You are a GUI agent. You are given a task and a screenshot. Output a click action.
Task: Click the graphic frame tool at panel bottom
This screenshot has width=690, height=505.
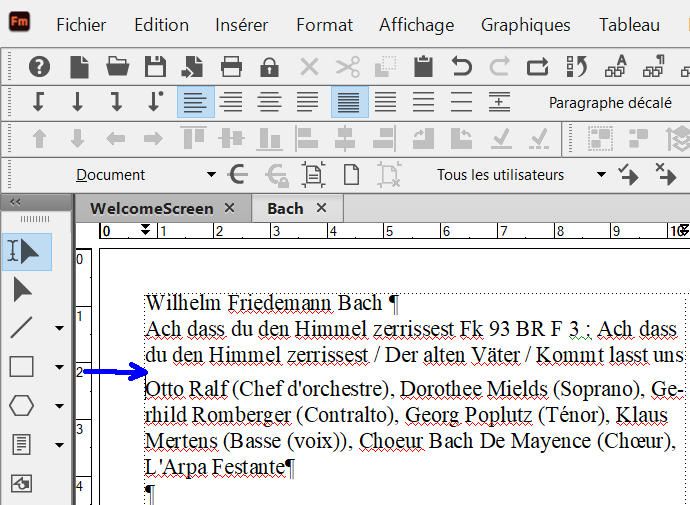(21, 484)
